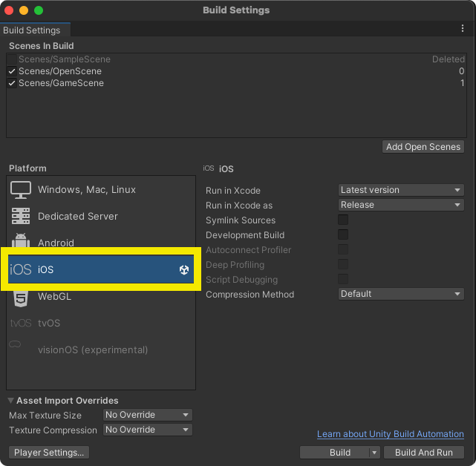Viewport: 476px width, 466px height.
Task: Click the iOS platform icon
Action: 21,269
